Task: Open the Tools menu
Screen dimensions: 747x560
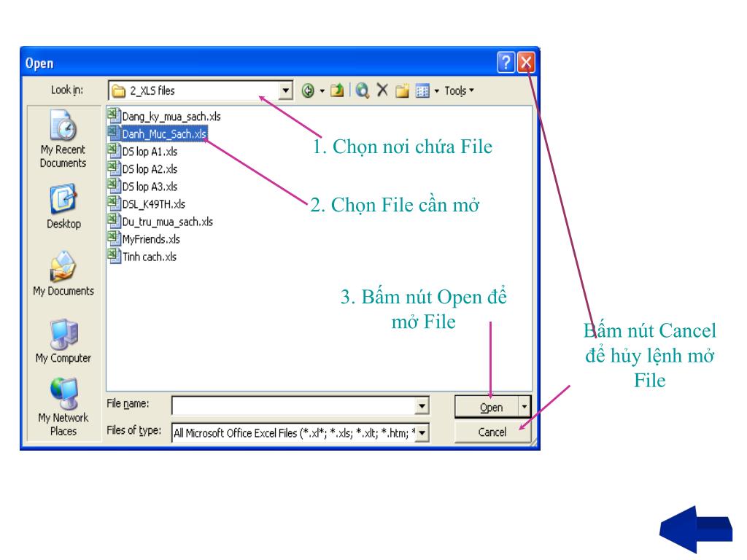Action: coord(459,90)
